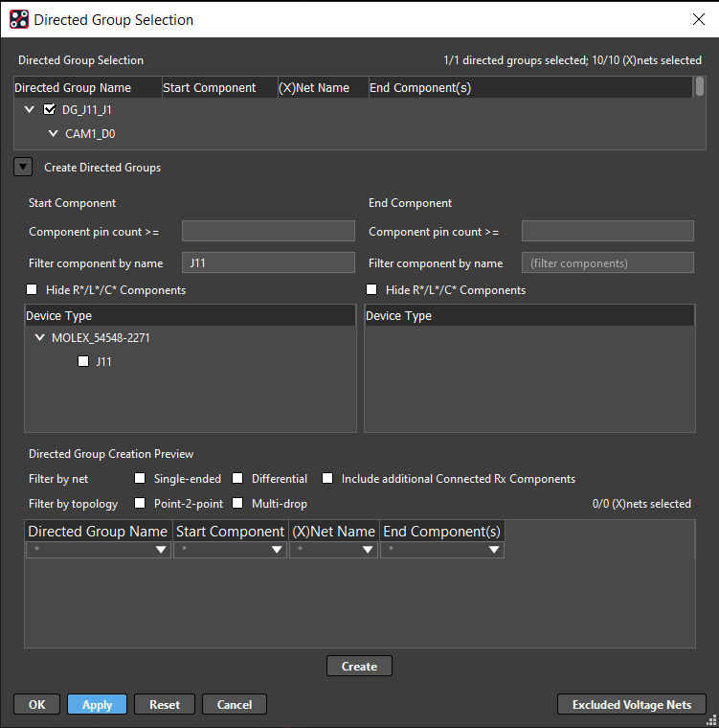Collapse the MOLEX_54548-2271 device type

39,338
